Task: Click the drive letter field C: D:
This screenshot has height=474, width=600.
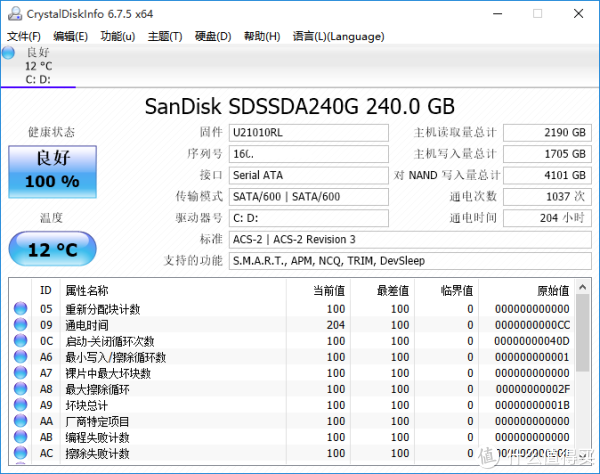Action: click(x=309, y=218)
